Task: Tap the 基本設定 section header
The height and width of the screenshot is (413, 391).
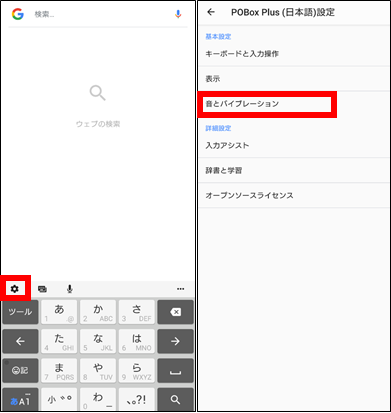Action: pyautogui.click(x=218, y=37)
